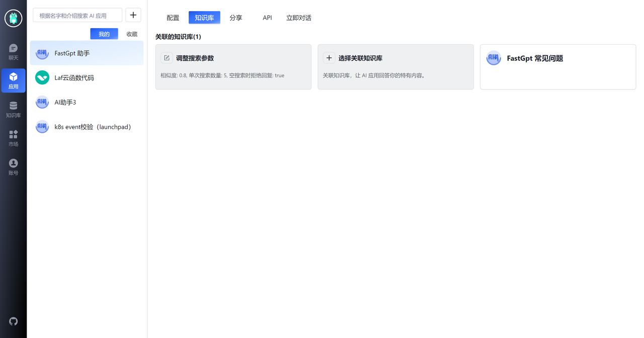Viewport: 644px width, 338px height.
Task: Click the FastGpt 助手 app avatar
Action: tap(42, 53)
